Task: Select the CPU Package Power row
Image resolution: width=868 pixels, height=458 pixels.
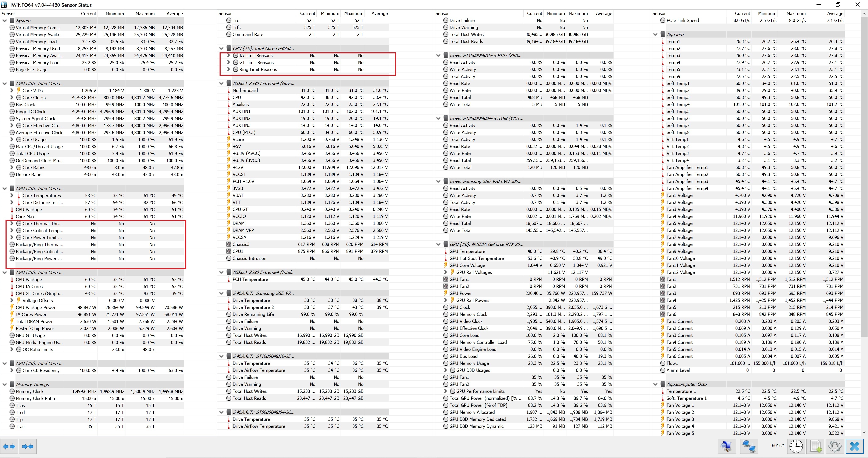Action: tap(36, 308)
